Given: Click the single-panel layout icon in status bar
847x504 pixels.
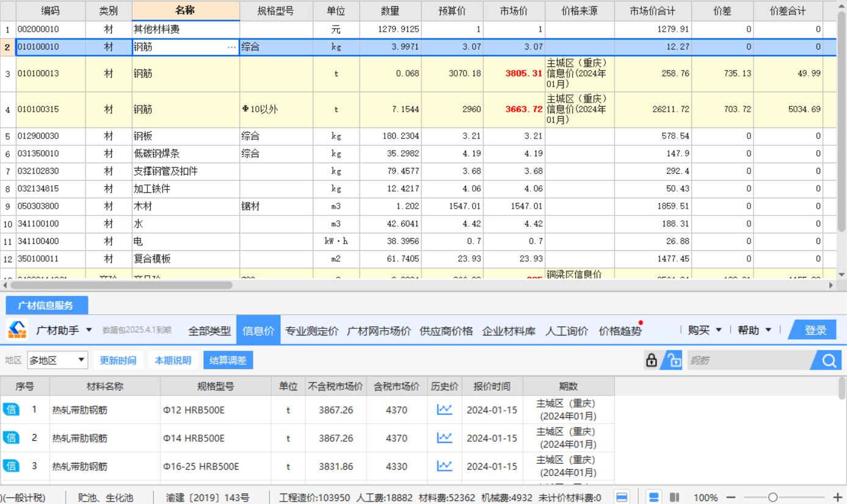Looking at the screenshot, I should pyautogui.click(x=622, y=497).
